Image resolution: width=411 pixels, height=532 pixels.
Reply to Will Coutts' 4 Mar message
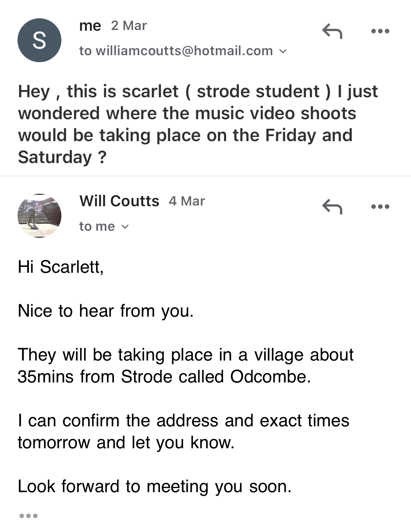[332, 207]
